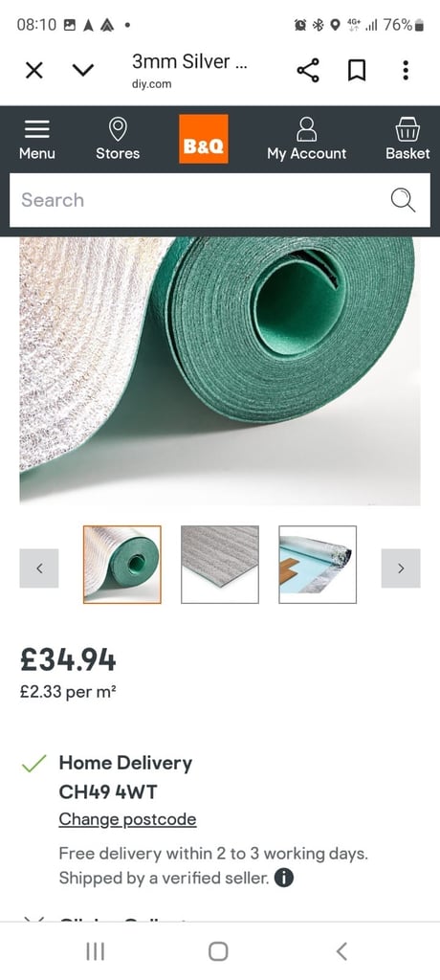Show previous product thumbnails with left arrow
Image resolution: width=440 pixels, height=980 pixels.
(x=39, y=568)
